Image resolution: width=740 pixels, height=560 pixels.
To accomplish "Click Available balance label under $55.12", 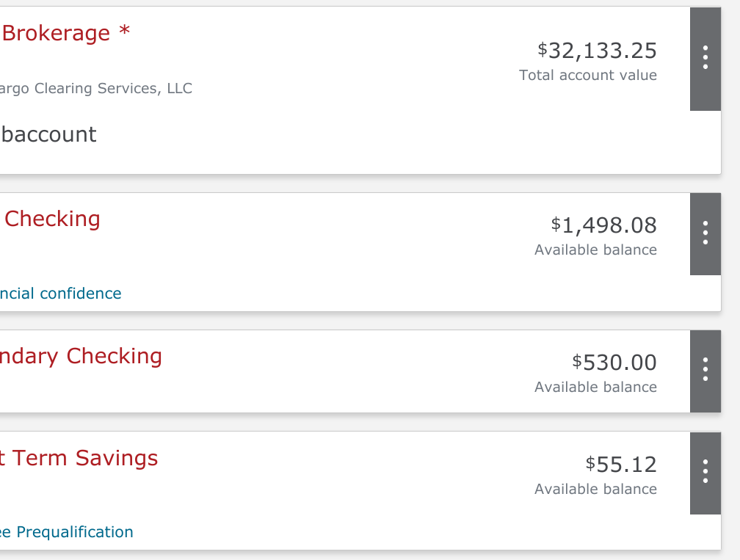I will (595, 489).
